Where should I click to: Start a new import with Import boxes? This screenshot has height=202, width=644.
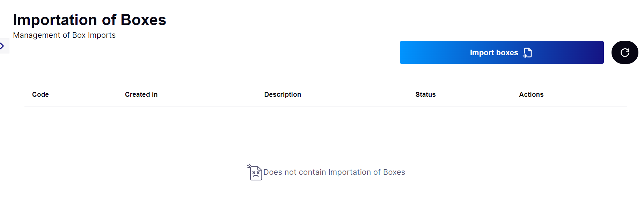[502, 52]
